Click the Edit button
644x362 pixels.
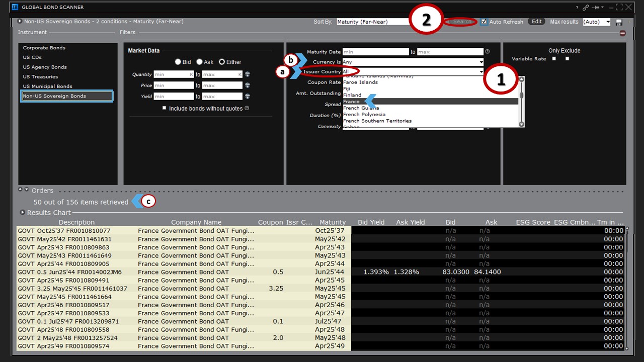(x=537, y=22)
